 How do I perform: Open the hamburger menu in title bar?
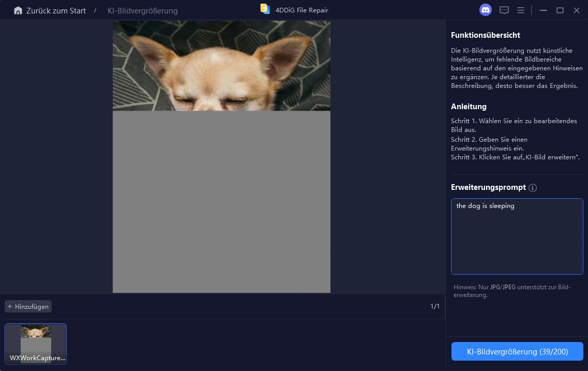tap(521, 10)
